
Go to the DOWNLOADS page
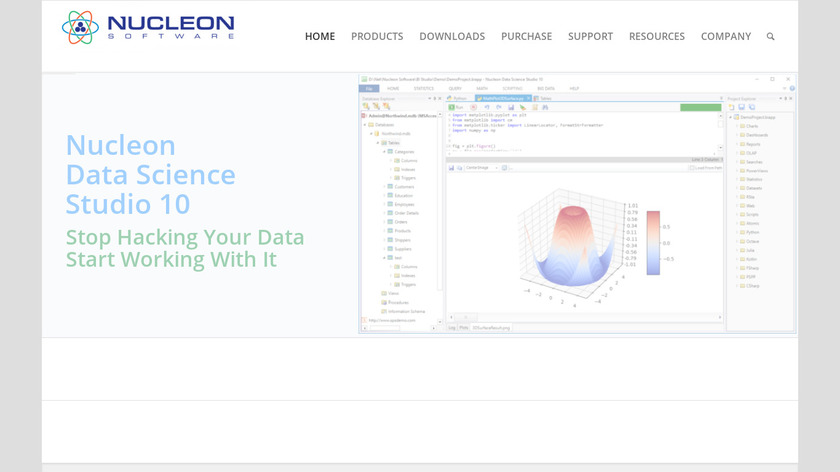point(452,36)
